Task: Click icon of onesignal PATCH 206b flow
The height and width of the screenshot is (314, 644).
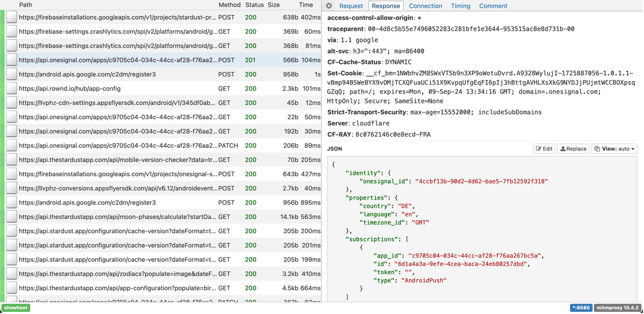Action: [x=12, y=145]
